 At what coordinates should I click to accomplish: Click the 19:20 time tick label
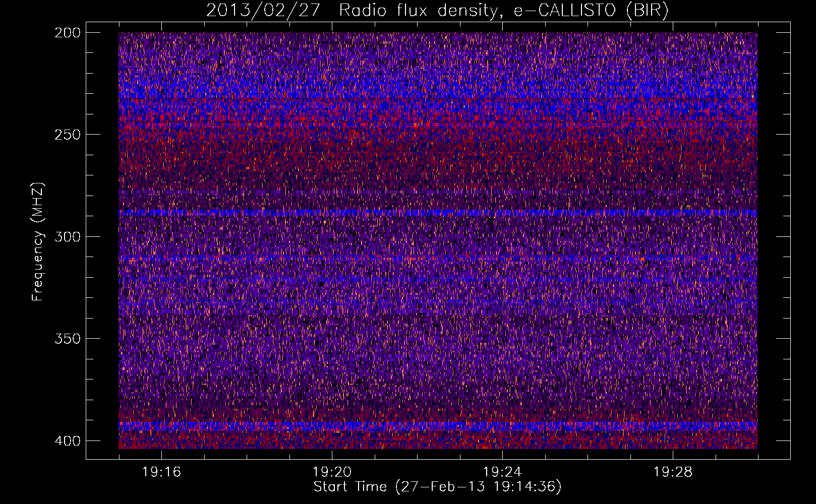coord(332,472)
